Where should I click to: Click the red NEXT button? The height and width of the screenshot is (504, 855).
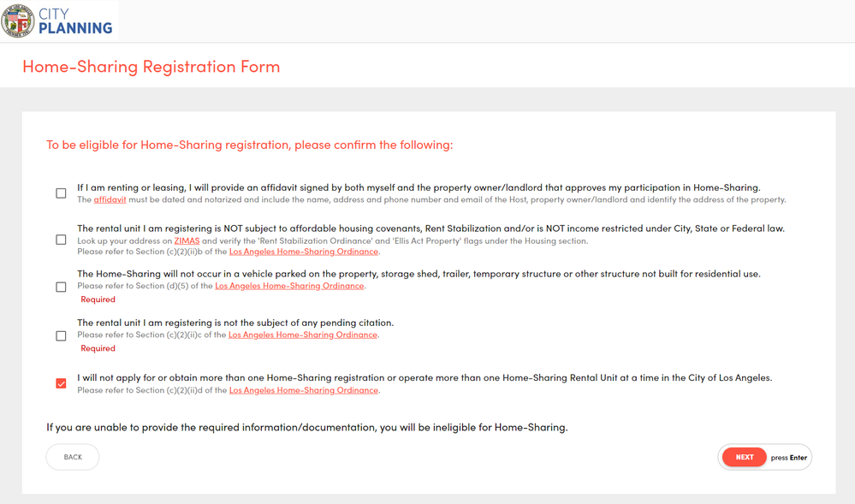click(744, 457)
